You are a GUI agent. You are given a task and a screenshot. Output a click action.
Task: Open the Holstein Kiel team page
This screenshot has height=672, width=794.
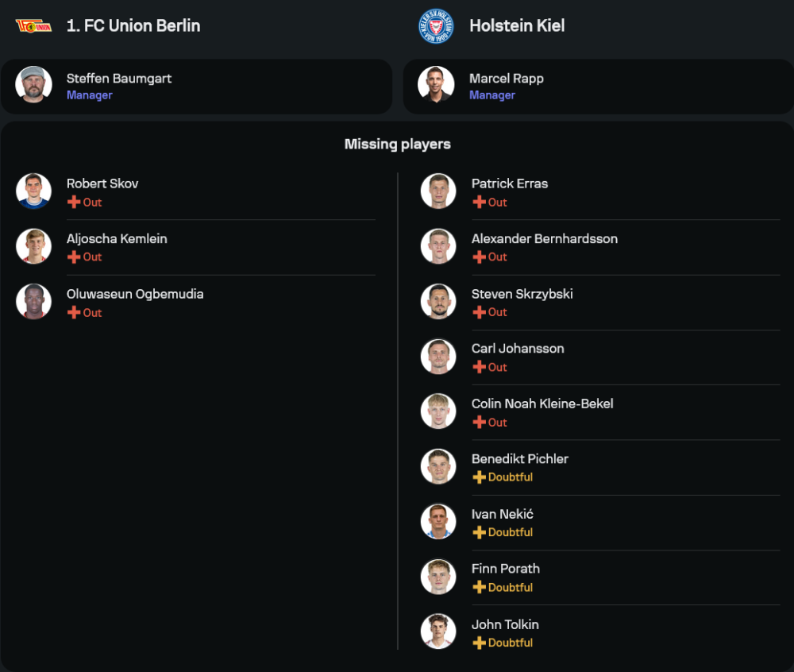click(x=517, y=25)
